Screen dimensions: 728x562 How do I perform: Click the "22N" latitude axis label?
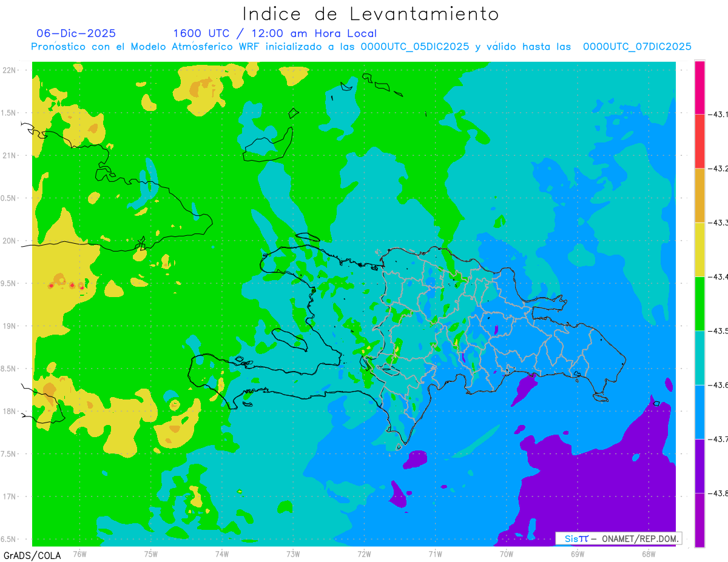(x=10, y=70)
